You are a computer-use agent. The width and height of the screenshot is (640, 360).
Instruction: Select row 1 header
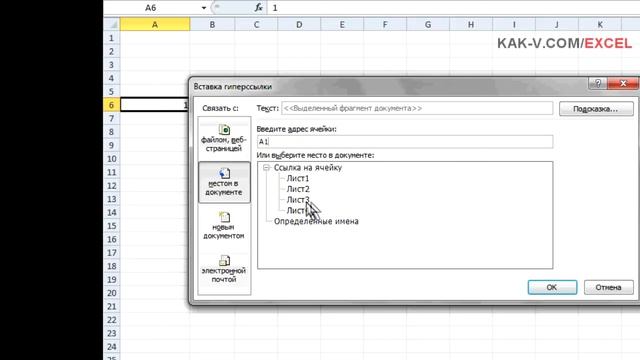pyautogui.click(x=112, y=38)
